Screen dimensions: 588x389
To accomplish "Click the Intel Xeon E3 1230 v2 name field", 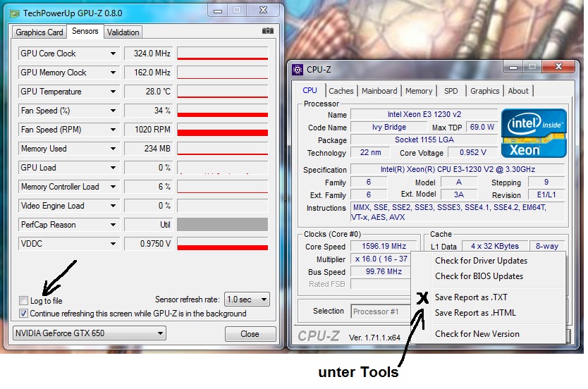I will 424,114.
